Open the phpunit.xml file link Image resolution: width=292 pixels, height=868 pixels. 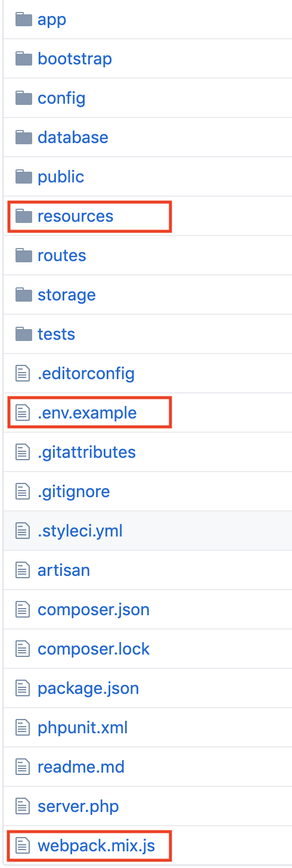point(83,727)
